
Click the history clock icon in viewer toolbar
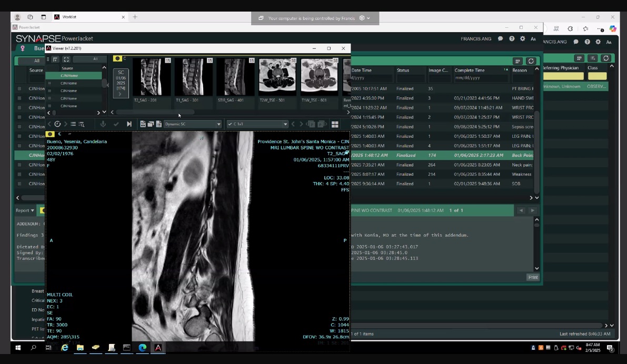(x=57, y=124)
